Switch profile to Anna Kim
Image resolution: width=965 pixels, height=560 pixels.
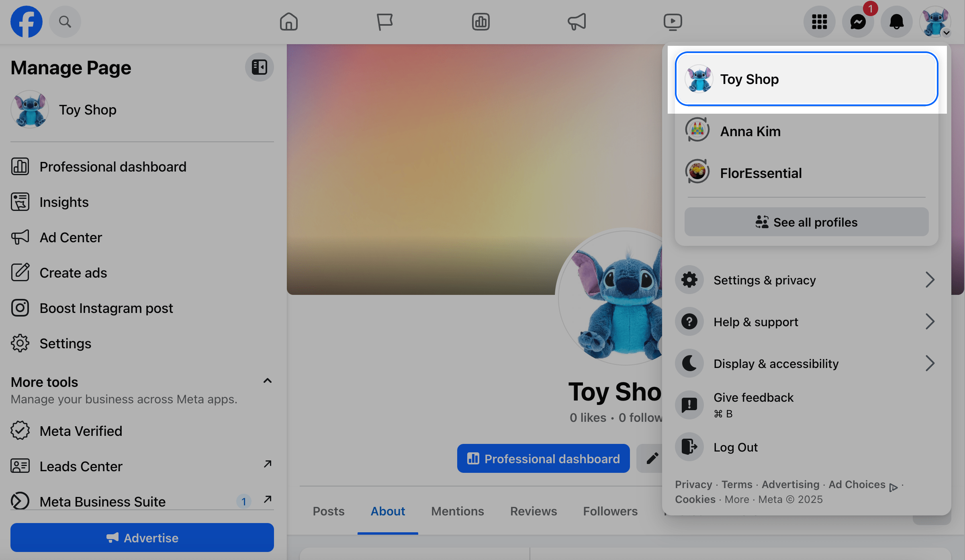click(750, 131)
